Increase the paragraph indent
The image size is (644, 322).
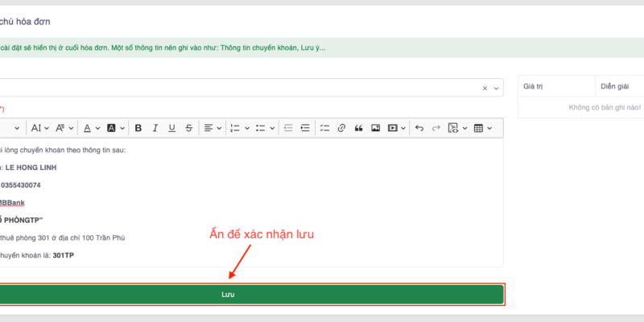coord(305,128)
